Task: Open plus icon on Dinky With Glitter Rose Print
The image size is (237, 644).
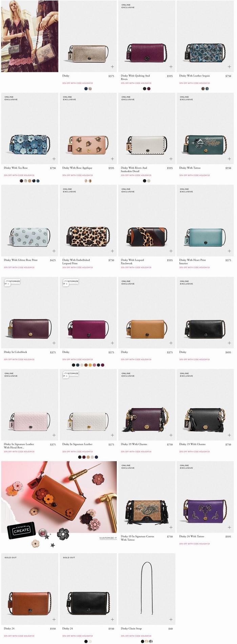Action: click(x=54, y=251)
